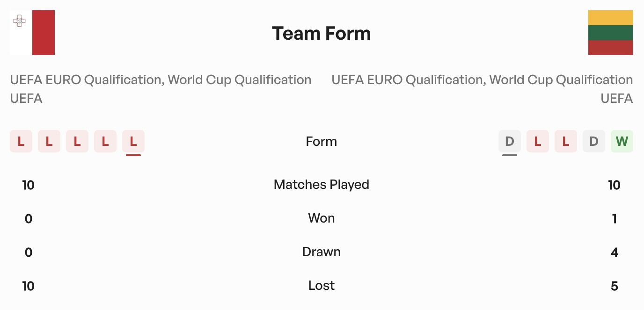Click Malta's underlined L form badge
Image resolution: width=644 pixels, height=310 pixels.
pyautogui.click(x=133, y=141)
